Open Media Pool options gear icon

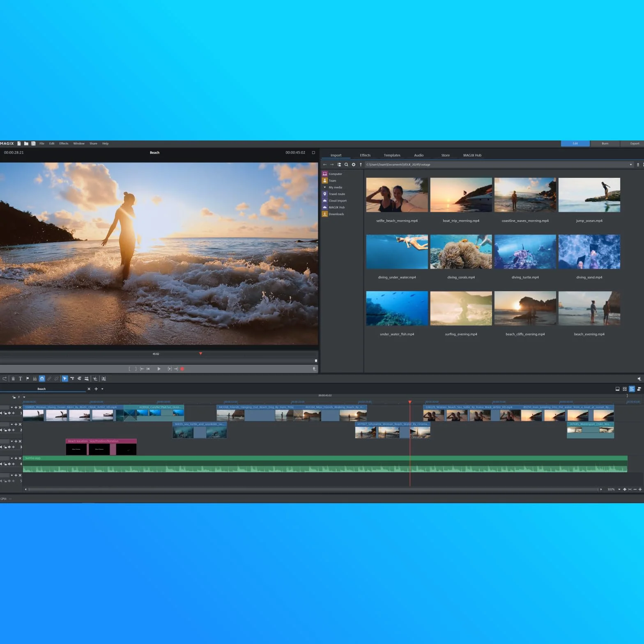pos(354,164)
